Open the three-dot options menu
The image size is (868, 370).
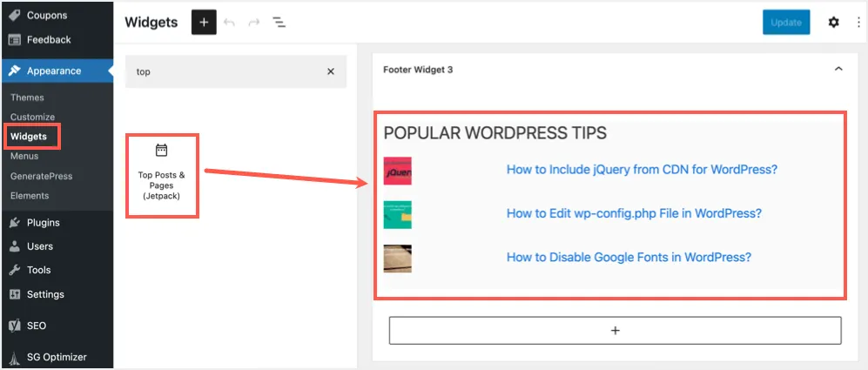click(858, 23)
